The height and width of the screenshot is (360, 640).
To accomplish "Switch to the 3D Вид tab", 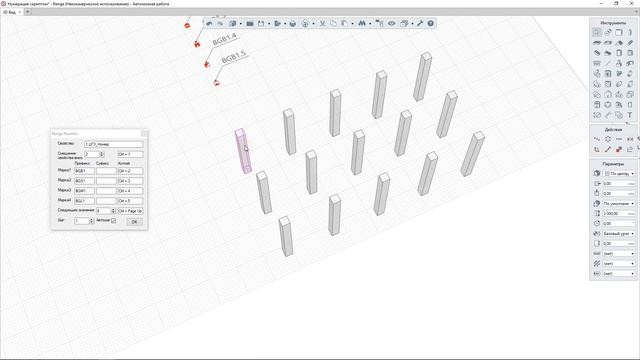I will [9, 12].
